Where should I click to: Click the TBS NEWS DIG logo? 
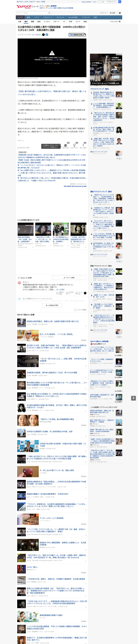[77, 35]
